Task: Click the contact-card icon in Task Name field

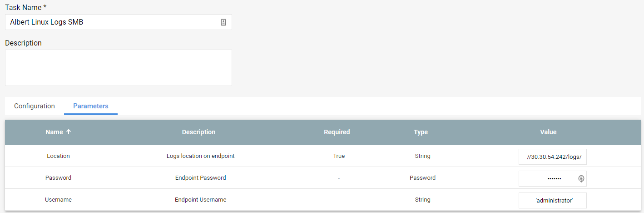Action: pyautogui.click(x=223, y=22)
